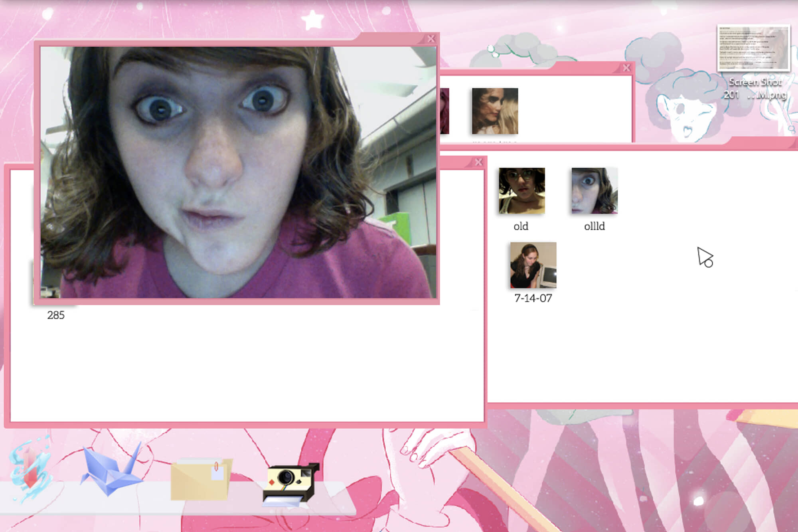The image size is (798, 532).
Task: Select the two-women photo in top window
Action: tap(495, 111)
